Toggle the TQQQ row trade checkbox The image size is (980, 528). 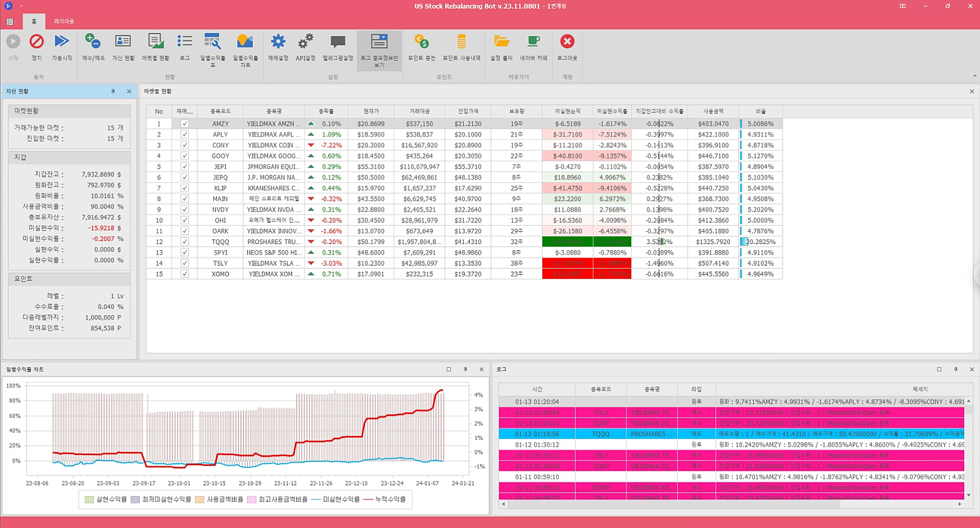click(x=185, y=242)
